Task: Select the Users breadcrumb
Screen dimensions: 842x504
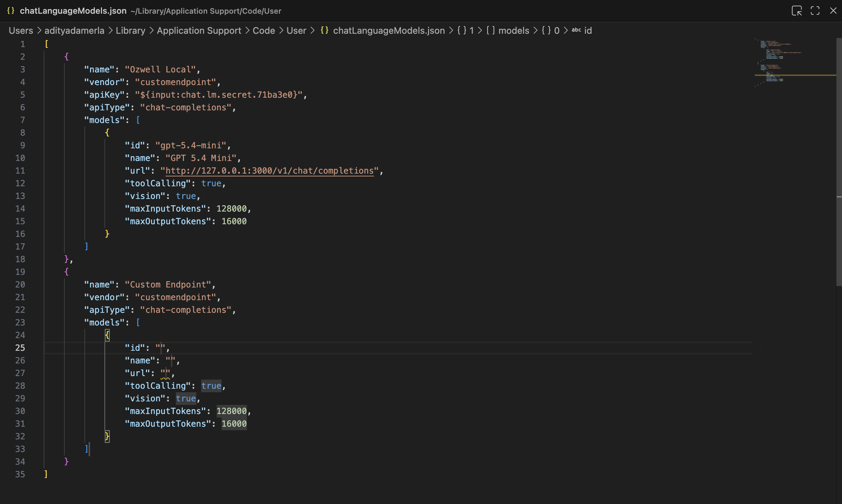Action: click(21, 31)
